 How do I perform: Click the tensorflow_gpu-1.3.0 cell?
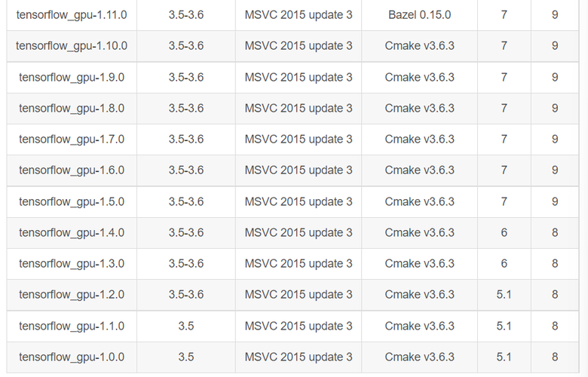tap(72, 264)
